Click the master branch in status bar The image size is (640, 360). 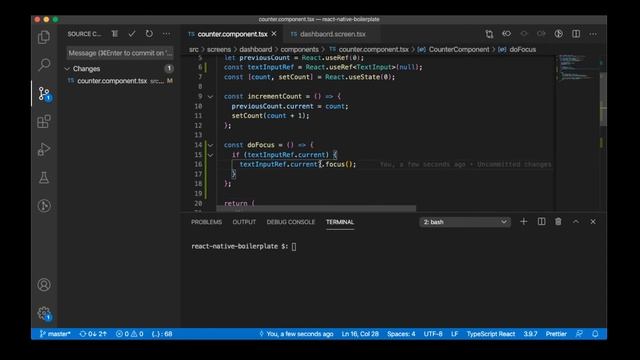(x=55, y=334)
